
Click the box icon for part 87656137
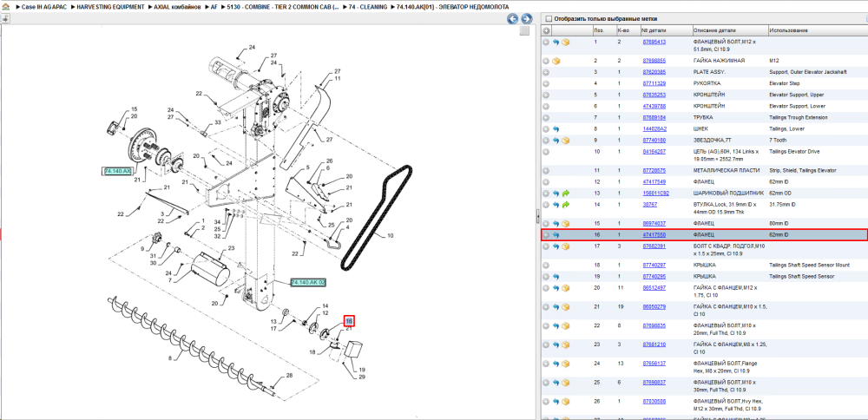[x=566, y=363]
